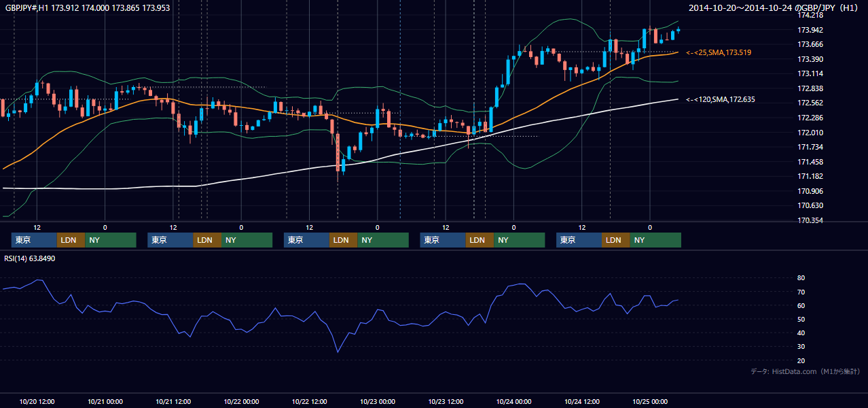Image resolution: width=868 pixels, height=408 pixels.
Task: Click the 10/23 12:00 date label
Action: (446, 401)
